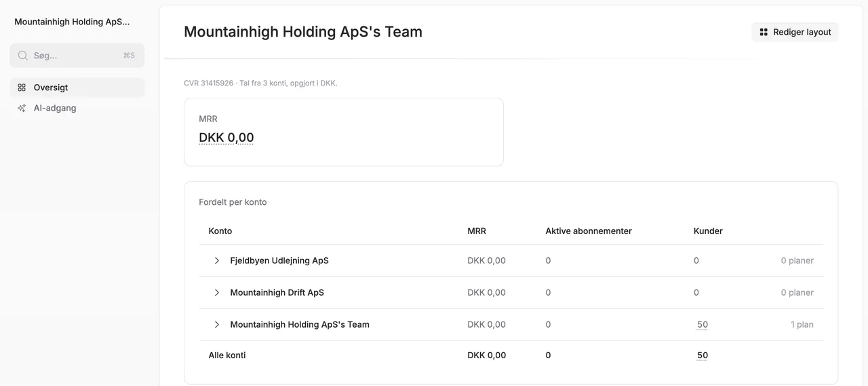
Task: Select the Mountainhigh Drift ApS account name
Action: (x=277, y=292)
